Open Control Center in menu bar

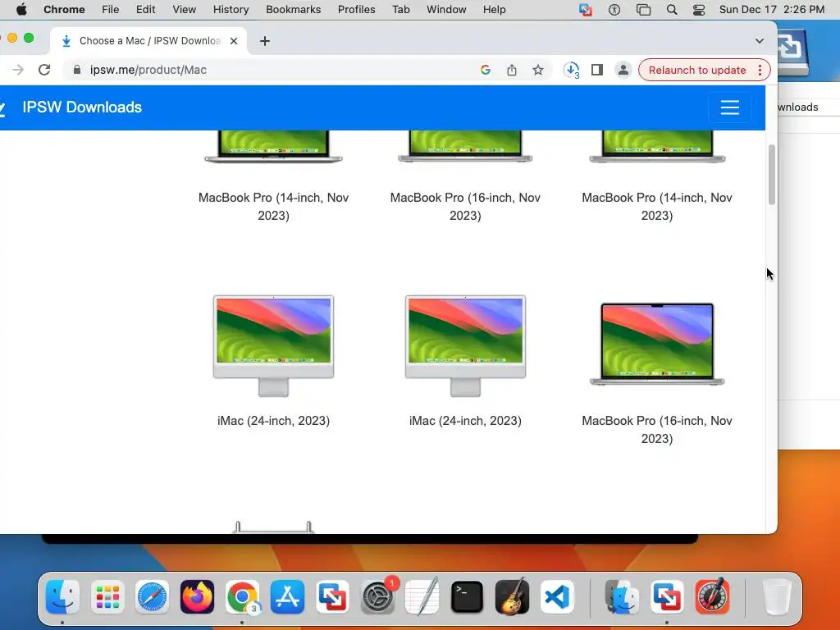tap(699, 10)
